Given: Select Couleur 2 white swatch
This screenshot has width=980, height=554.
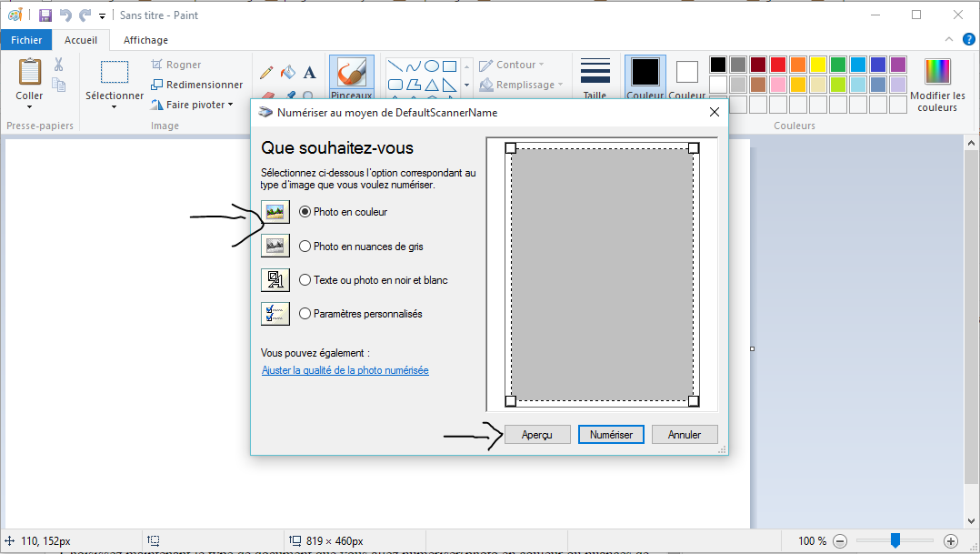Looking at the screenshot, I should coord(687,72).
